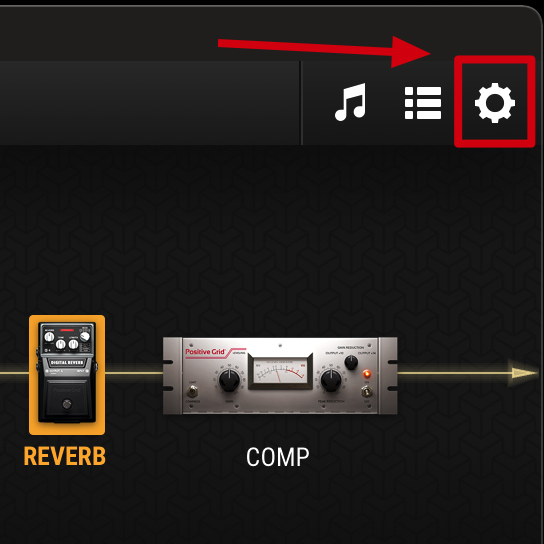Click the compressor Gain knob
Image resolution: width=544 pixels, height=544 pixels.
[x=229, y=380]
